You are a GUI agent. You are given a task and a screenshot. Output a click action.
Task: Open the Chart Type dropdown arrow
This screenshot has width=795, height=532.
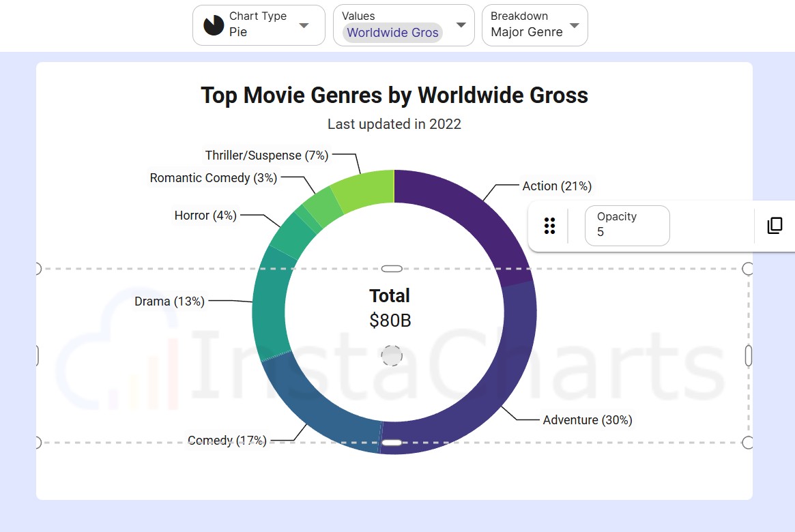click(304, 25)
